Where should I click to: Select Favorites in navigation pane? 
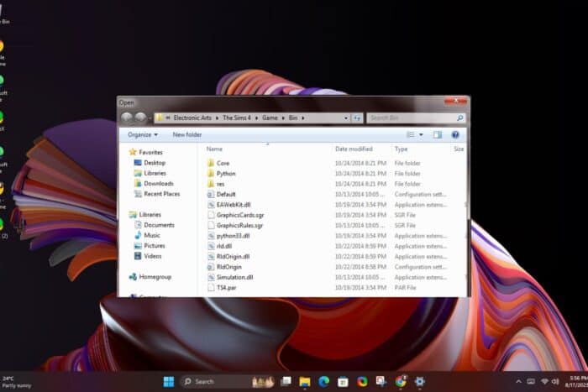click(x=150, y=152)
